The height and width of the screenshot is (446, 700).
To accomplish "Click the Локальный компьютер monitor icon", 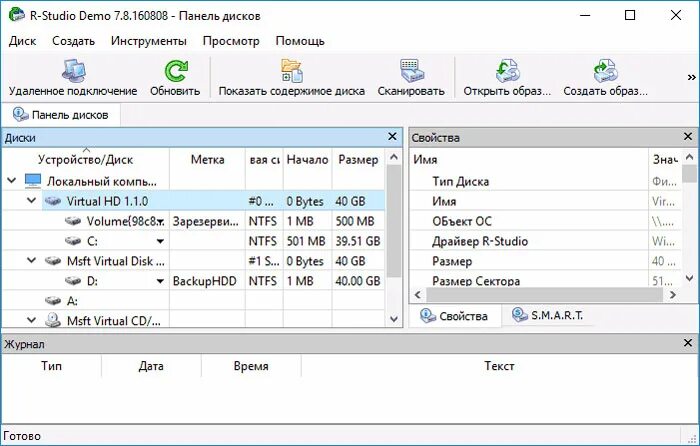I will 33,181.
